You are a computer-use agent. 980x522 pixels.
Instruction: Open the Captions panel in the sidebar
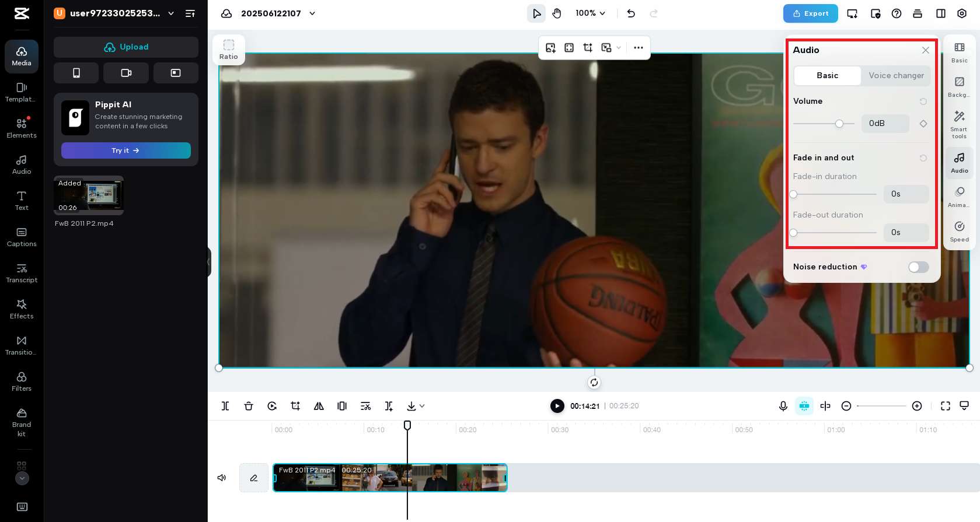22,237
